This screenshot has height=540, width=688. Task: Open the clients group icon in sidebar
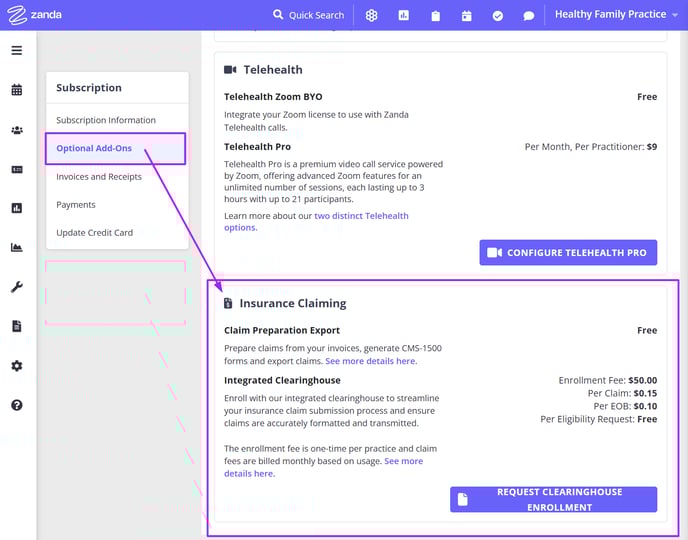pos(17,130)
